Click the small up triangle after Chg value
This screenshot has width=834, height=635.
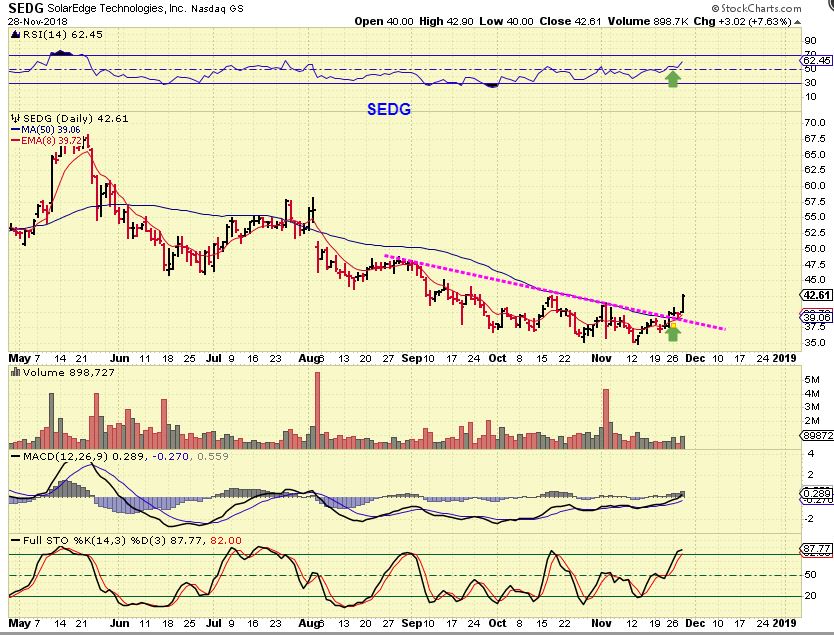[x=797, y=22]
